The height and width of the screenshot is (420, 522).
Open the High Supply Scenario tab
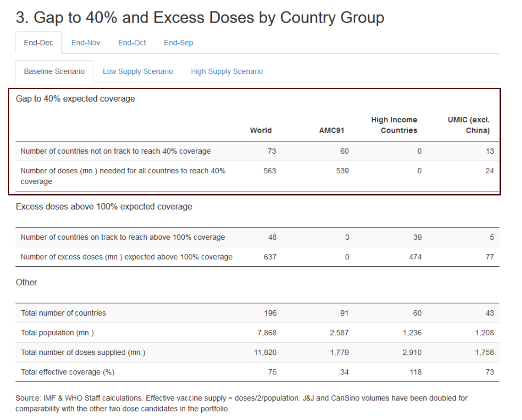(x=227, y=71)
